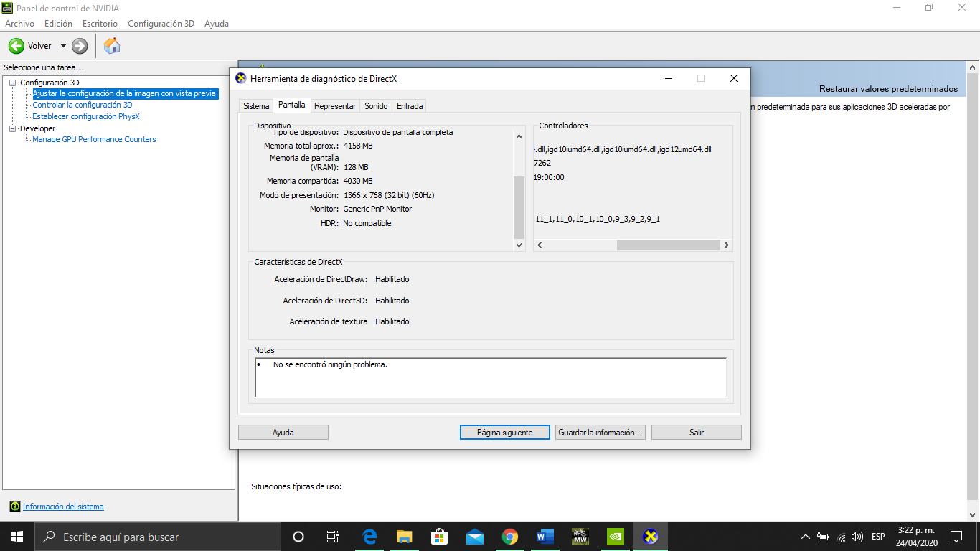Open NVIDIA Control Panel taskbar icon
This screenshot has height=551, width=980.
click(616, 537)
